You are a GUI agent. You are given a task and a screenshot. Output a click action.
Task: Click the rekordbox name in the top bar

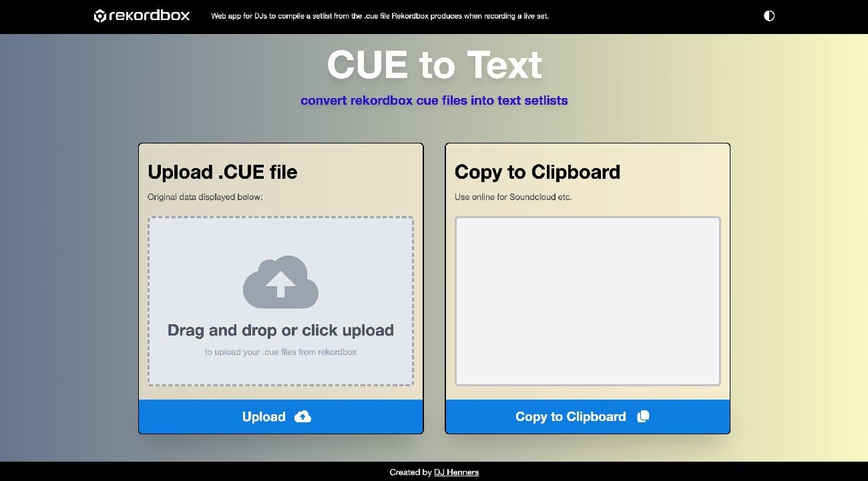click(148, 15)
